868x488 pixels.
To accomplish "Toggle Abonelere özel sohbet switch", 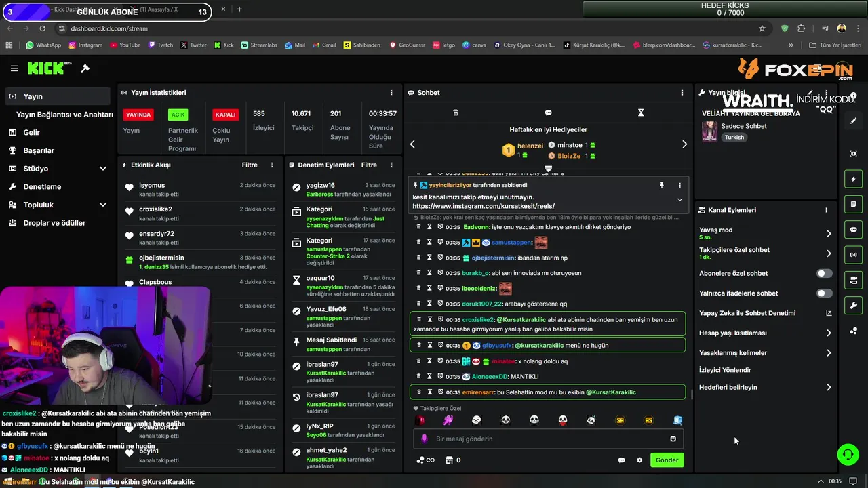I will tap(824, 274).
